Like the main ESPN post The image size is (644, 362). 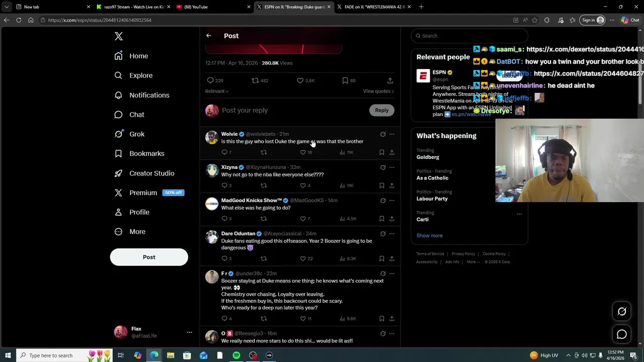click(x=300, y=80)
